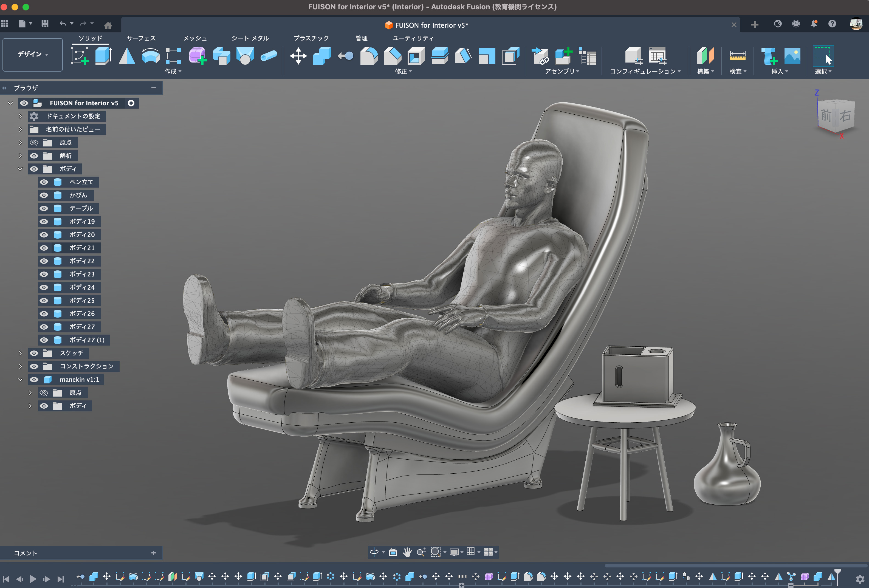Screen dimensions: 869x588
Task: Click the Pan hand icon
Action: 407,552
